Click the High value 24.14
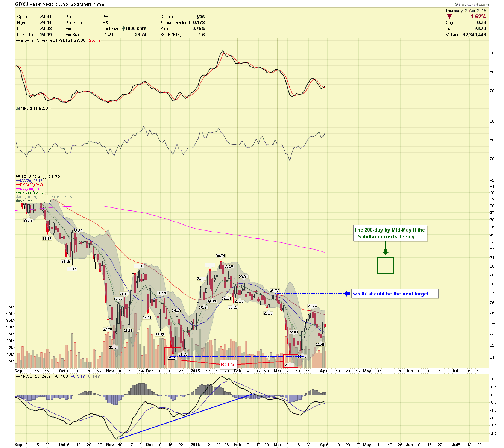The image size is (504, 448). [x=46, y=23]
